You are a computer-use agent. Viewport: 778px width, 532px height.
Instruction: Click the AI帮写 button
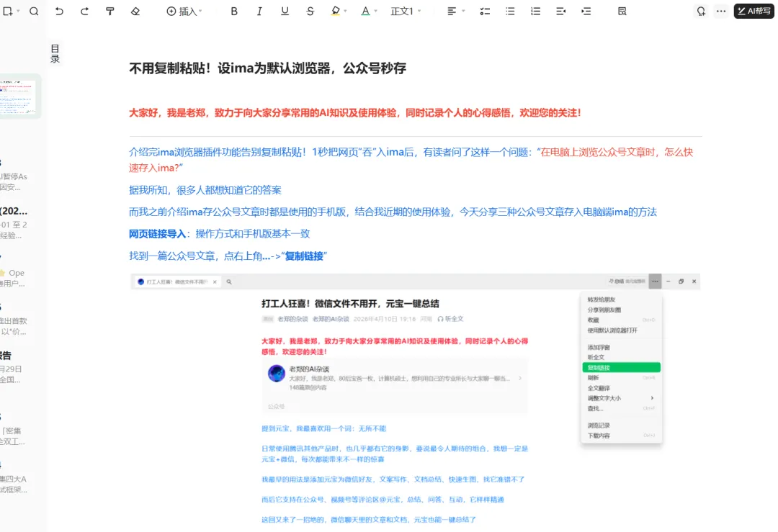pyautogui.click(x=754, y=11)
